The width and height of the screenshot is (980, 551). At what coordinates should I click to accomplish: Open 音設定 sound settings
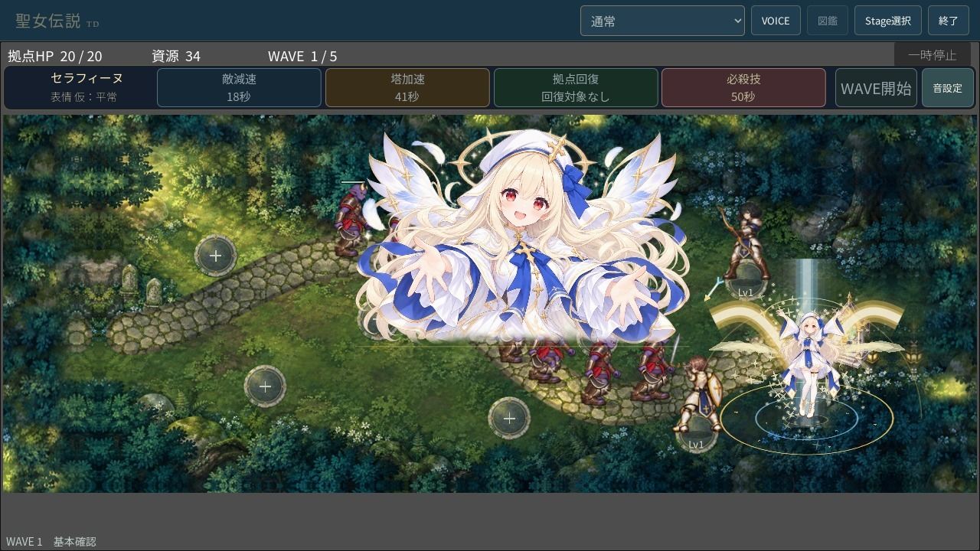click(x=947, y=88)
